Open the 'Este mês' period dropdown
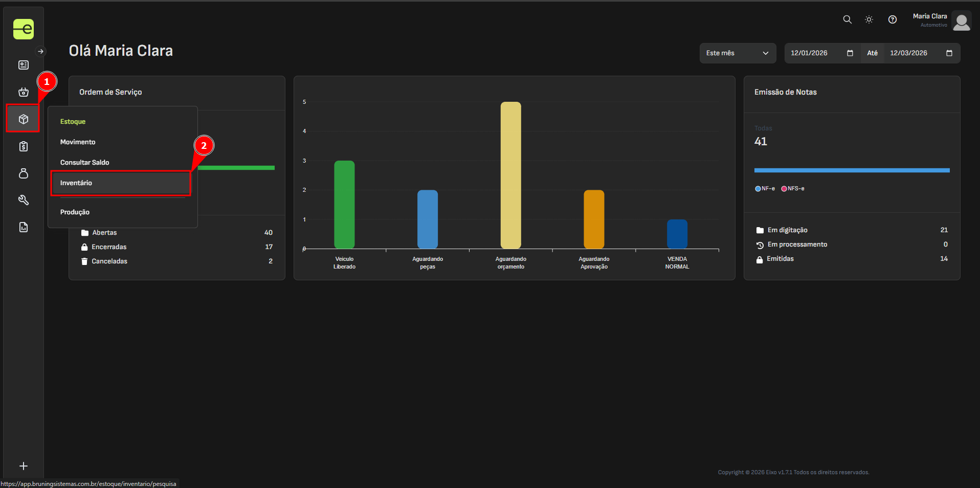This screenshot has height=488, width=980. click(x=737, y=53)
